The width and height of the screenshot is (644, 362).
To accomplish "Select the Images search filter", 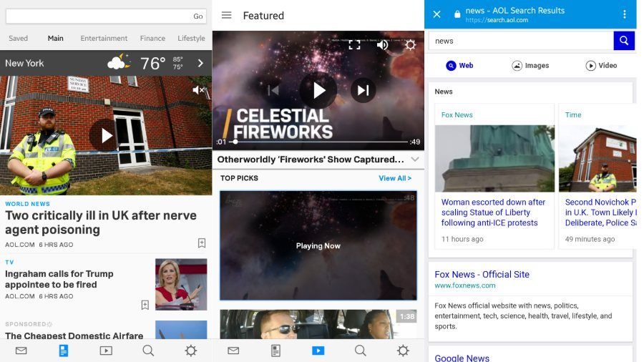I will point(530,65).
